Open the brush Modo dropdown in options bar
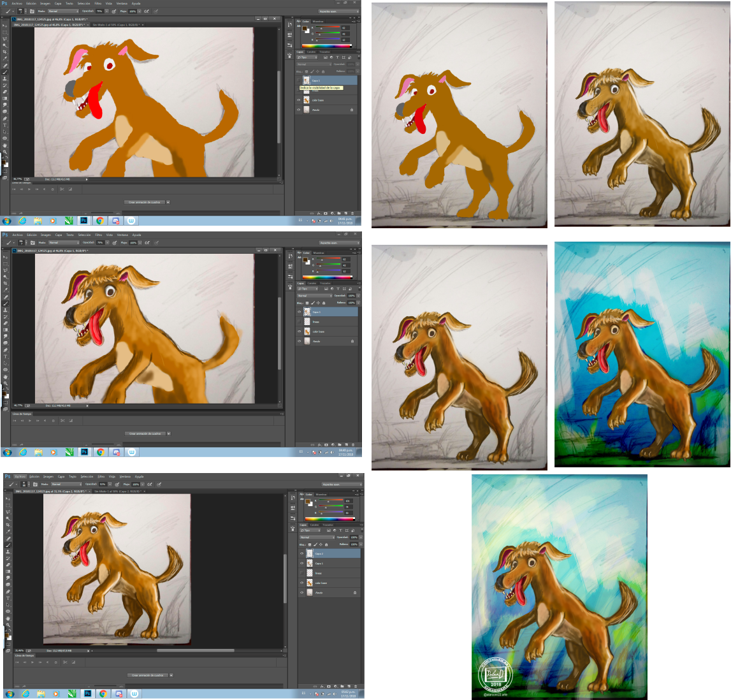 (63, 10)
